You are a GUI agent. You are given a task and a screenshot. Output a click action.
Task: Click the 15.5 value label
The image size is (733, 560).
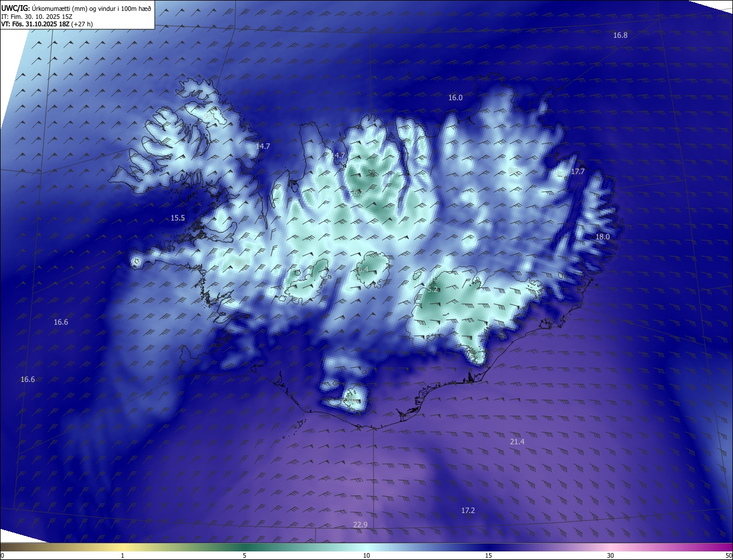coord(178,218)
